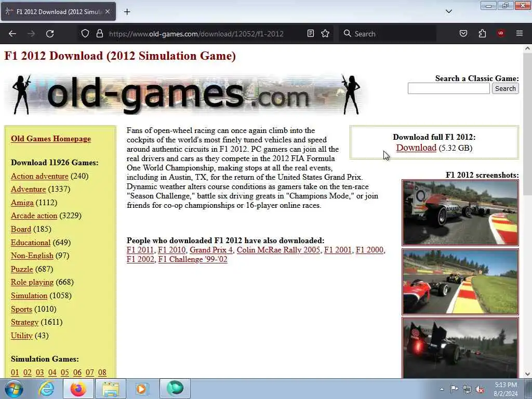532x399 pixels.
Task: Click the muted volume tray icon
Action: 480,389
